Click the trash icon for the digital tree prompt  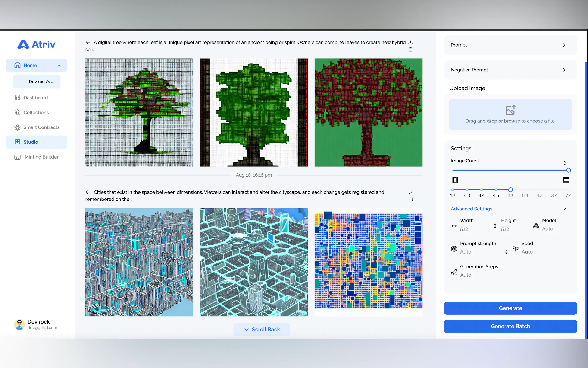click(410, 49)
